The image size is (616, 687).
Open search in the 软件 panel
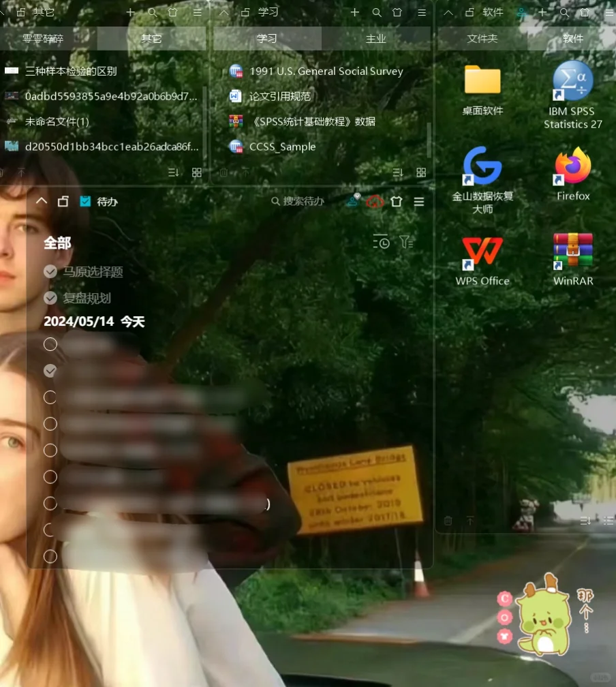pos(564,12)
